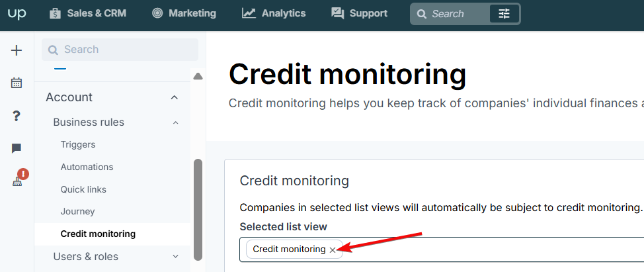Click the sidebar scrollbar up arrow
Image resolution: width=644 pixels, height=272 pixels.
[198, 76]
